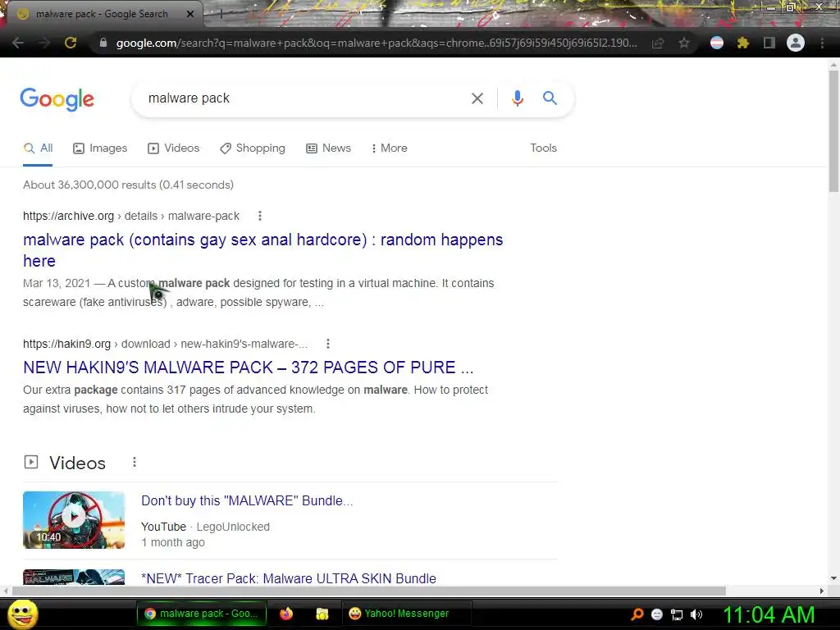Open the smiley face start button
Screen dimensions: 840x630
22,614
